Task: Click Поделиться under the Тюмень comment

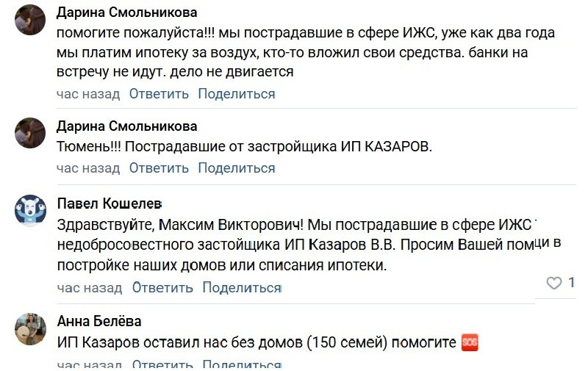Action: pos(237,168)
